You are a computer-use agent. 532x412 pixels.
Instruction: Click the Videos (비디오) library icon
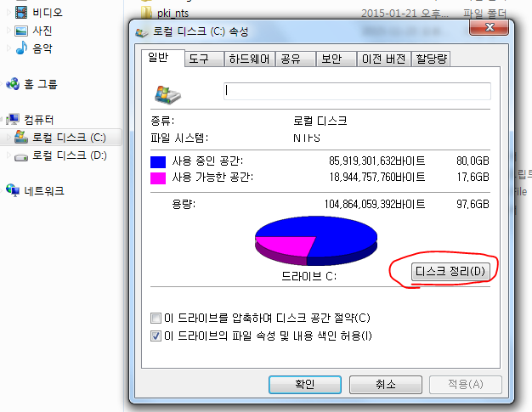pos(21,13)
